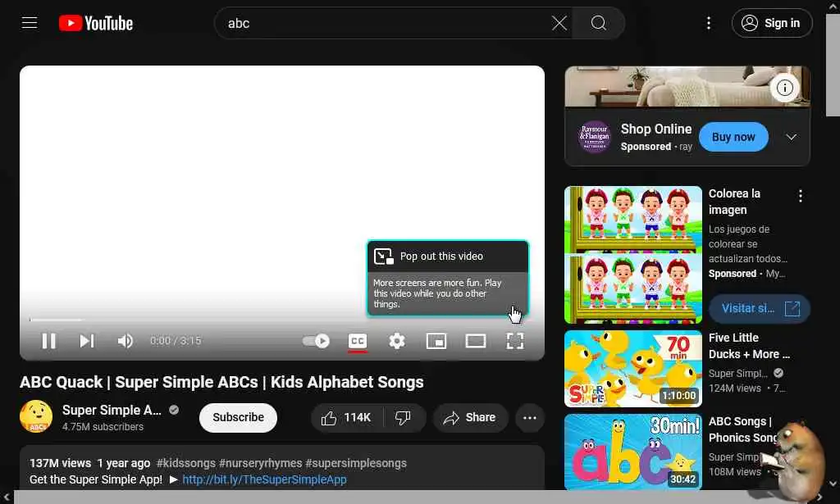Switch to theater mode
This screenshot has height=504, width=840.
click(x=476, y=341)
